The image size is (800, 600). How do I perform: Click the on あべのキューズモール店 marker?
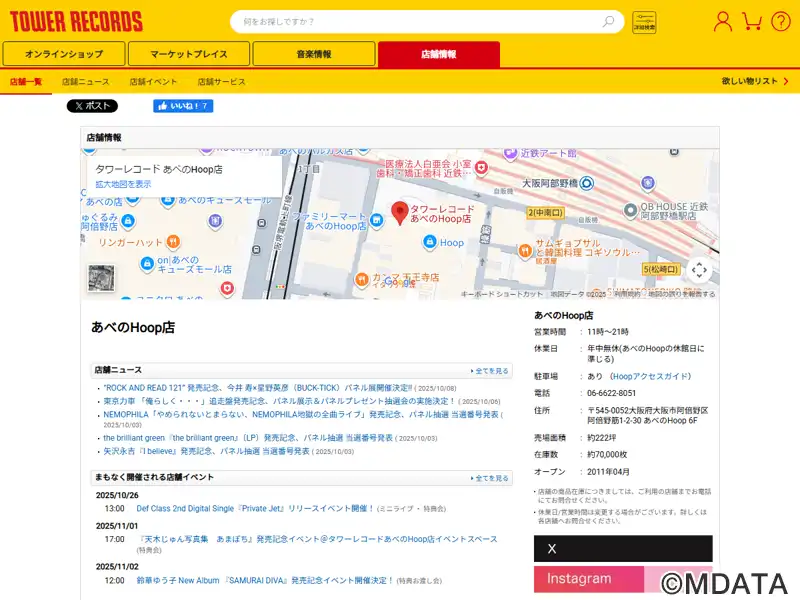[147, 263]
